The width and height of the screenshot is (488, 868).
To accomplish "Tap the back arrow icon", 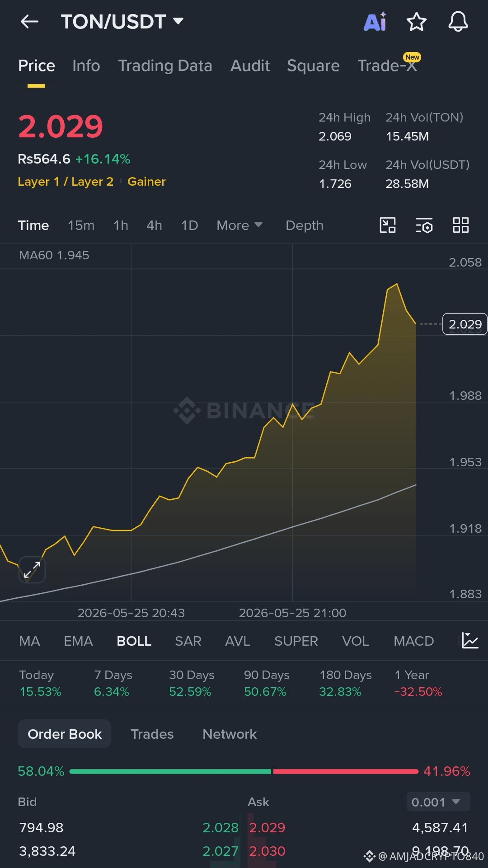I will point(29,21).
